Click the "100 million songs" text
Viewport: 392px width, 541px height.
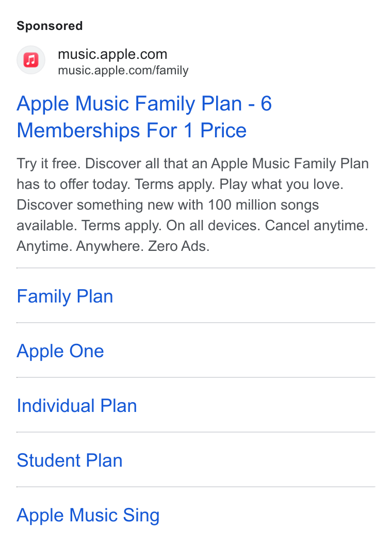[x=264, y=205]
